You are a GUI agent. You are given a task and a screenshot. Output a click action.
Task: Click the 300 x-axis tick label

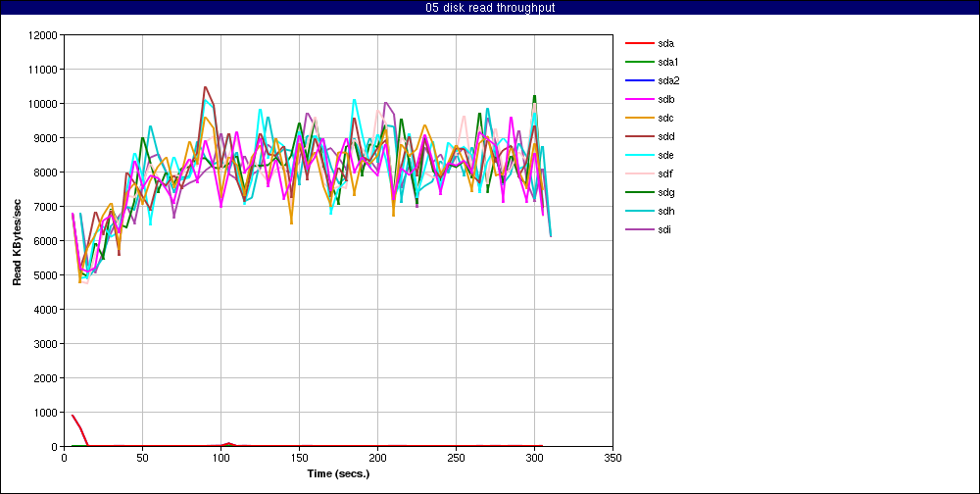click(534, 458)
